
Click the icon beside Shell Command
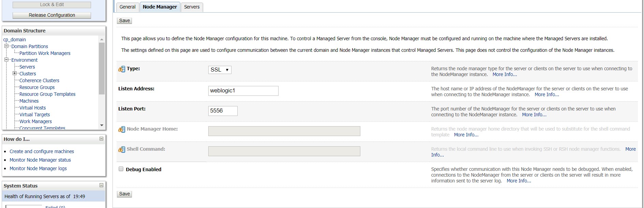pos(122,150)
